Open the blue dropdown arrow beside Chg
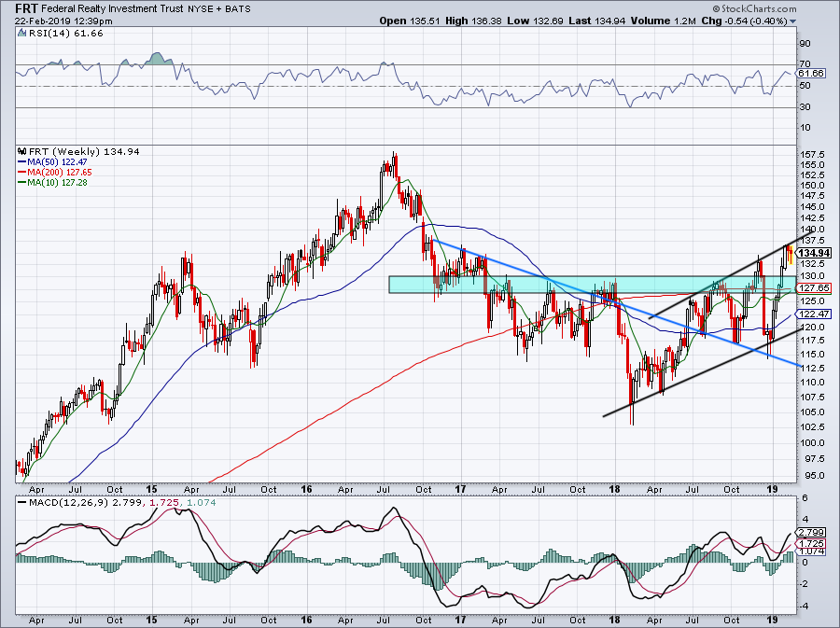The image size is (840, 628). 792,21
